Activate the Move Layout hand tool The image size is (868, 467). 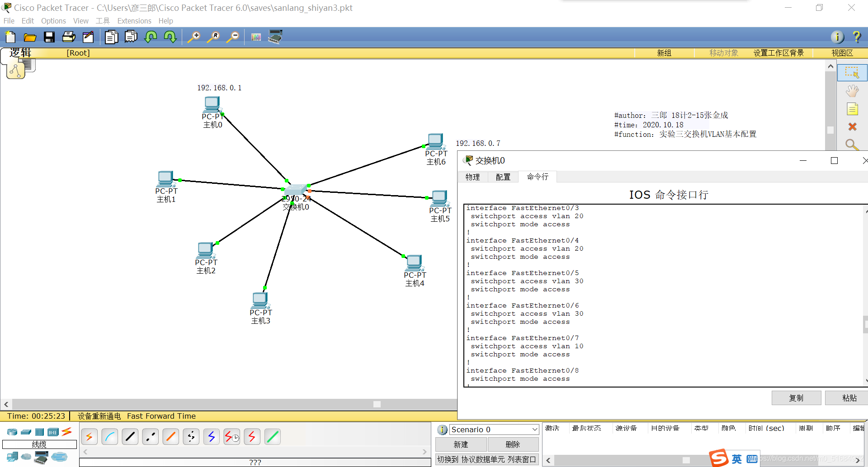(x=852, y=91)
